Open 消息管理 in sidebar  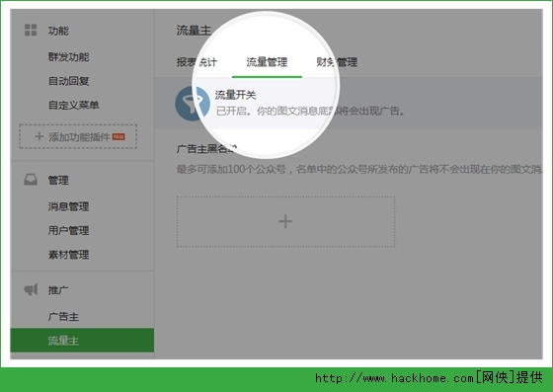(x=69, y=206)
